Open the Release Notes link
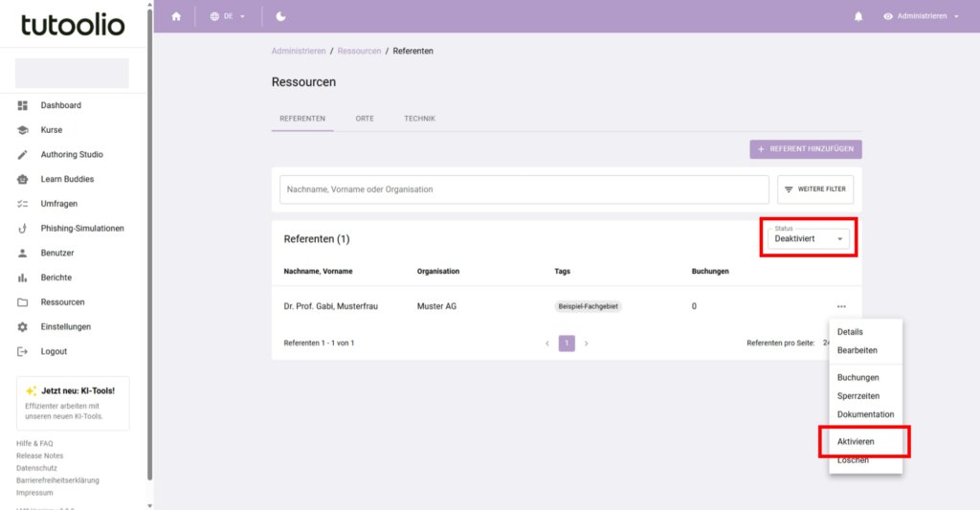 click(x=39, y=455)
